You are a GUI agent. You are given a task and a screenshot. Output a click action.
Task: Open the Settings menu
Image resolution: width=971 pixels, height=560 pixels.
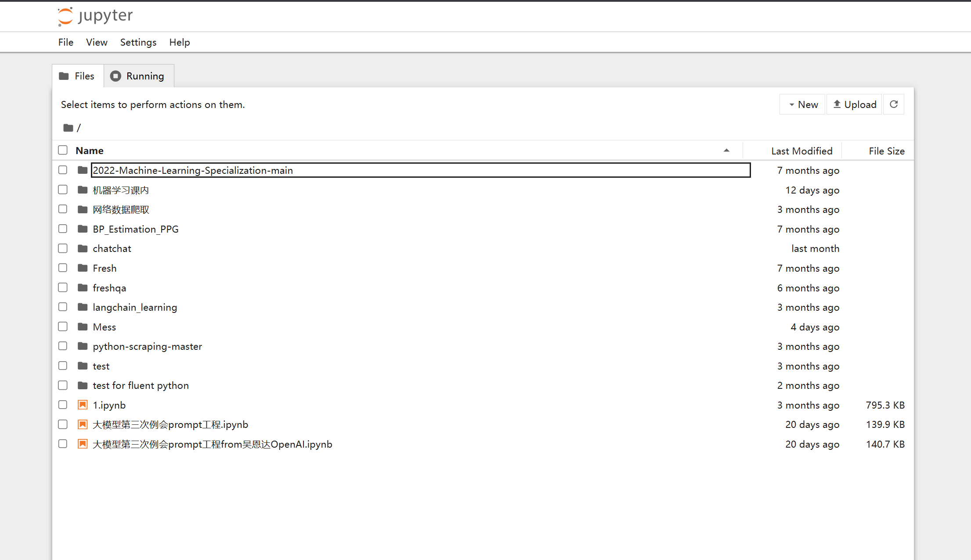pyautogui.click(x=138, y=42)
